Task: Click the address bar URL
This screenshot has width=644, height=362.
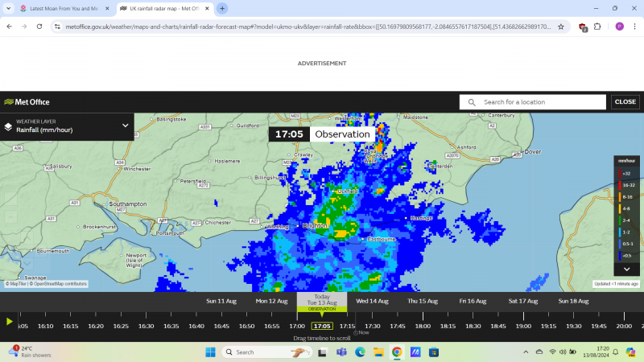Action: [x=308, y=27]
